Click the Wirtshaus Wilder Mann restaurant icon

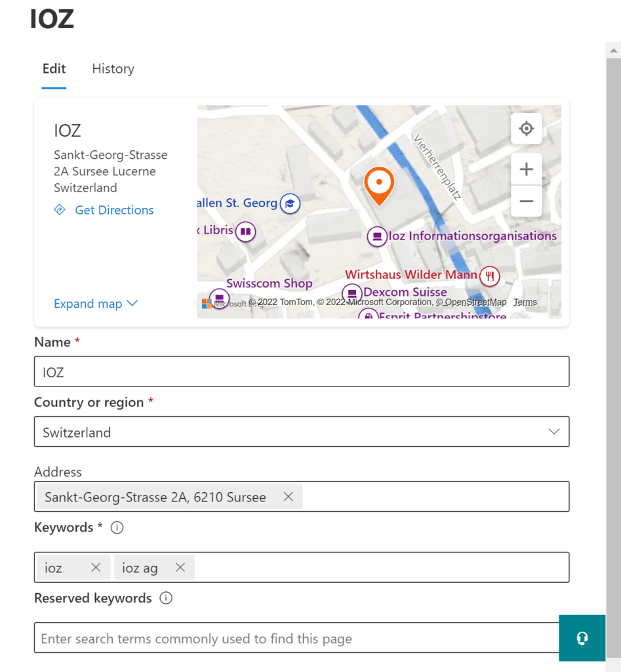coord(490,276)
